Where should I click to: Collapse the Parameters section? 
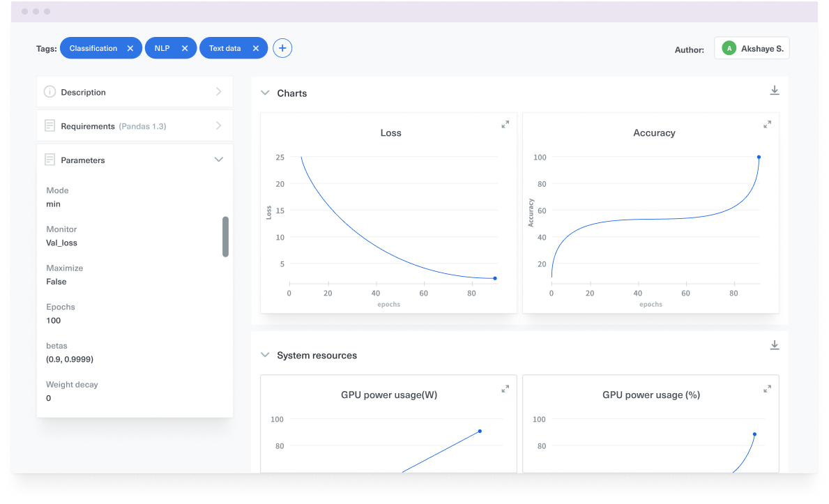tap(218, 159)
